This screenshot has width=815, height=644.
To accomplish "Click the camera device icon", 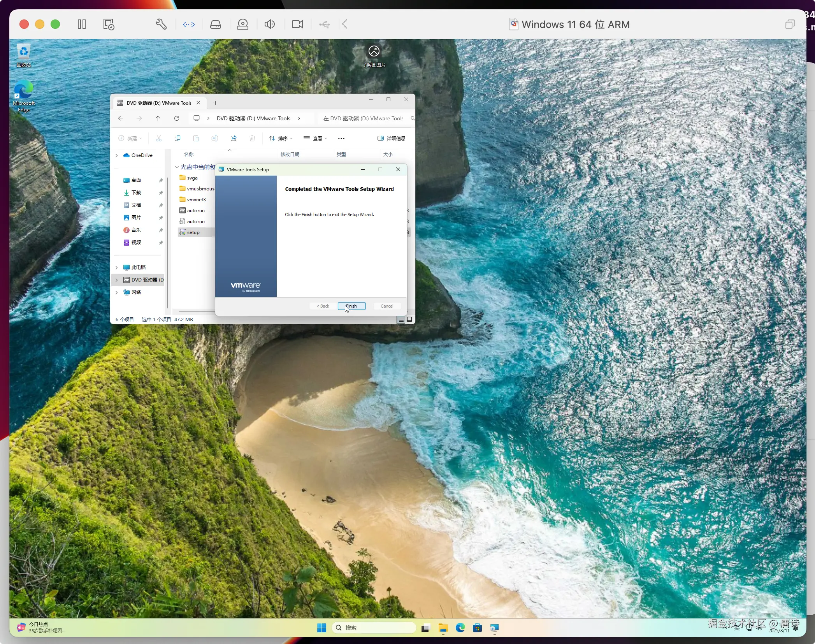I will pos(297,24).
